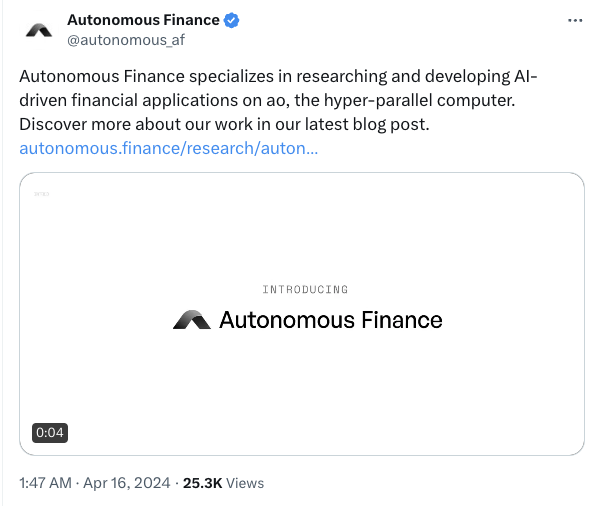This screenshot has width=600, height=506.
Task: Click the 0:04 video duration badge
Action: 50,433
